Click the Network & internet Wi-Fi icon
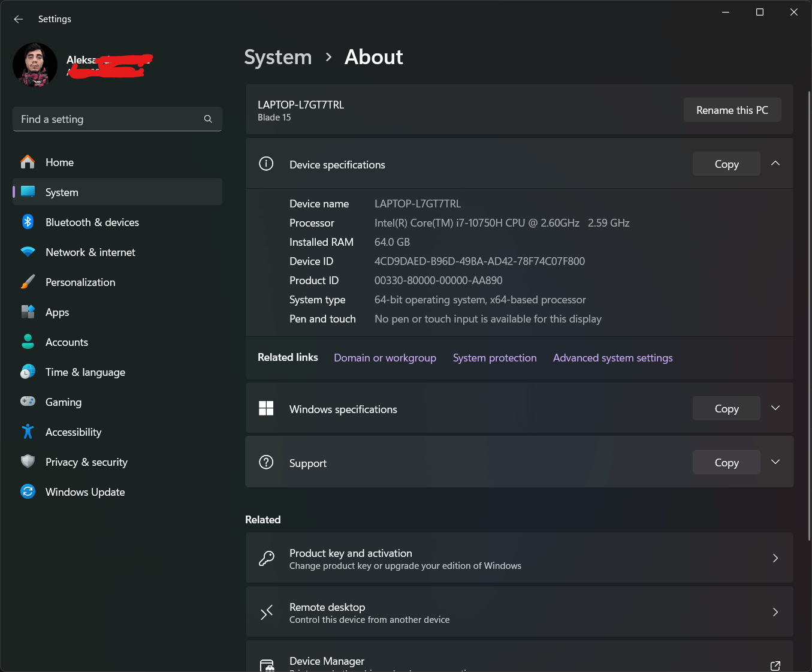Image resolution: width=812 pixels, height=672 pixels. tap(28, 252)
